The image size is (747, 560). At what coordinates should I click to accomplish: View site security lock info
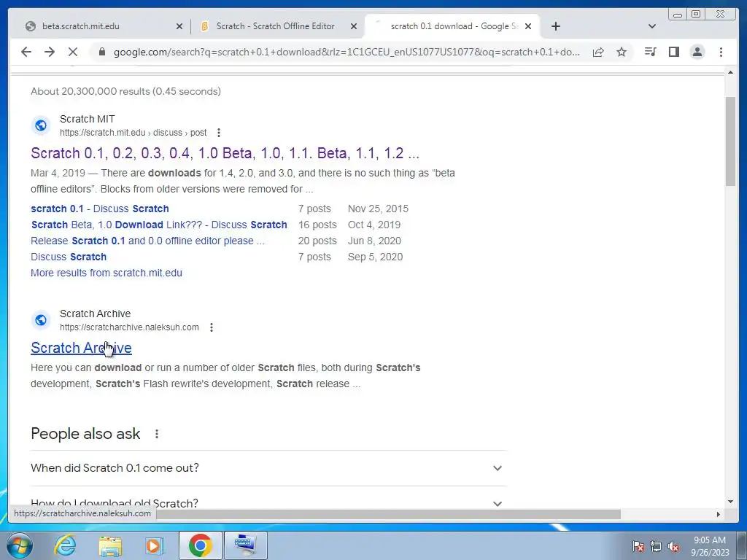[101, 52]
